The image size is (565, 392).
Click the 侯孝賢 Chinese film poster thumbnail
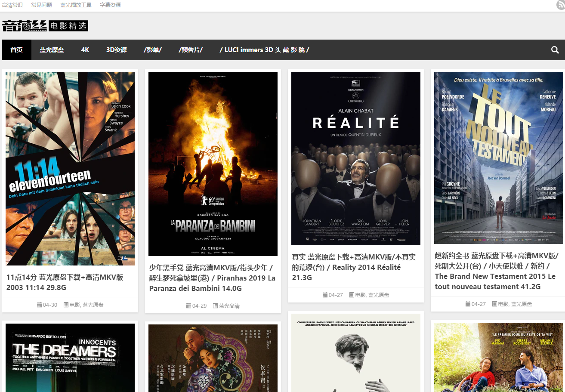213,358
